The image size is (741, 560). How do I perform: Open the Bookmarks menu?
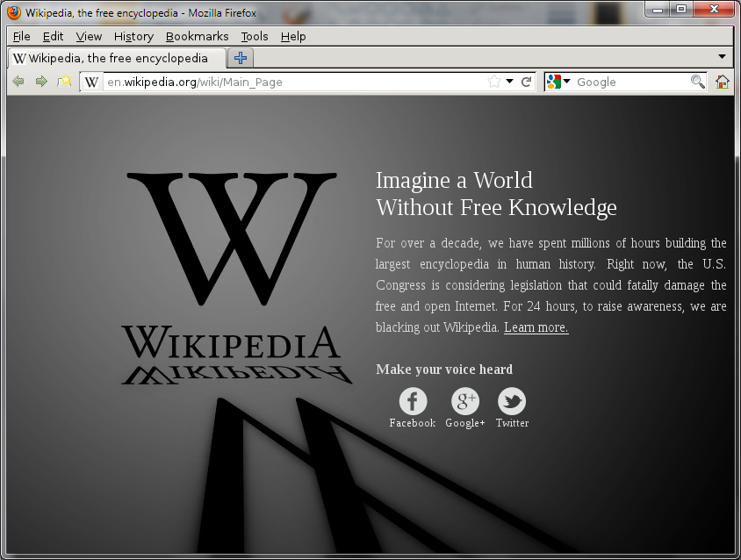coord(197,36)
